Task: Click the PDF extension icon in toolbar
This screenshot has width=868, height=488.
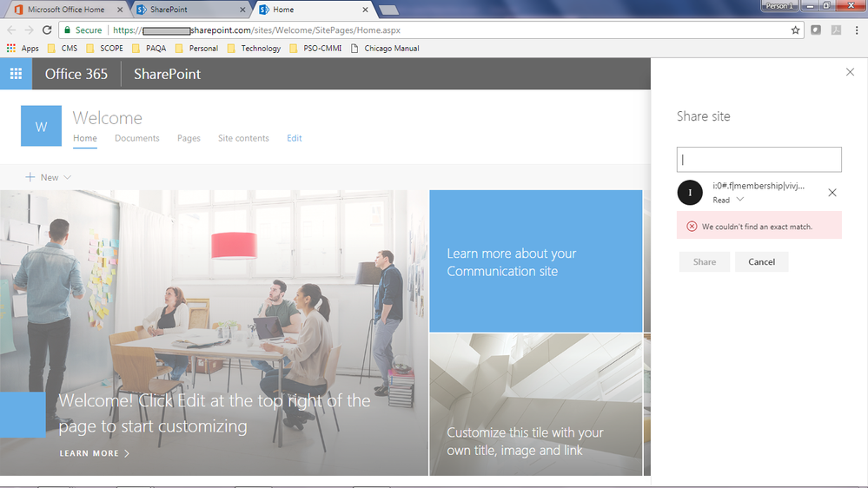Action: (x=837, y=30)
